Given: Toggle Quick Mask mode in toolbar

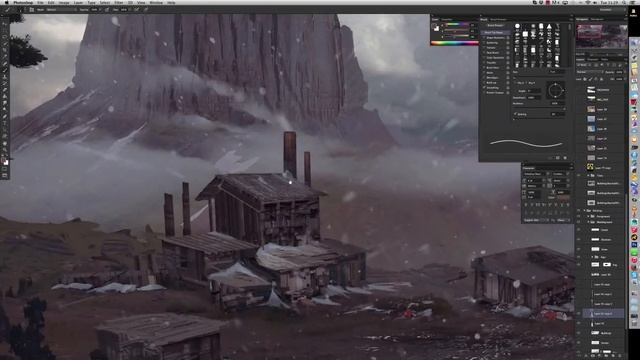Looking at the screenshot, I should (x=5, y=169).
